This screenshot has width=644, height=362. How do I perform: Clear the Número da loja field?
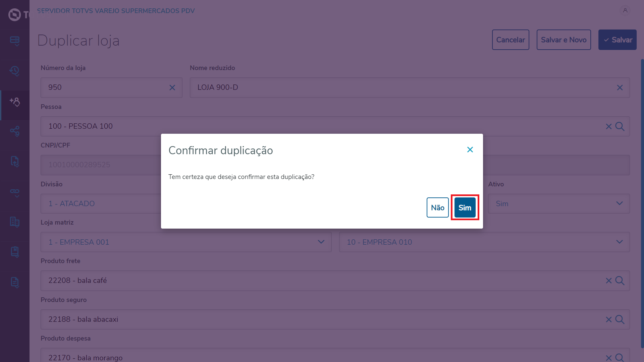172,87
